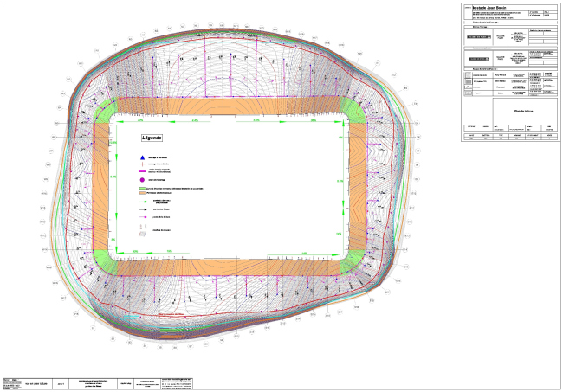The height and width of the screenshot is (392, 563).
Task: Click the top orange roof band
Action: point(229,105)
